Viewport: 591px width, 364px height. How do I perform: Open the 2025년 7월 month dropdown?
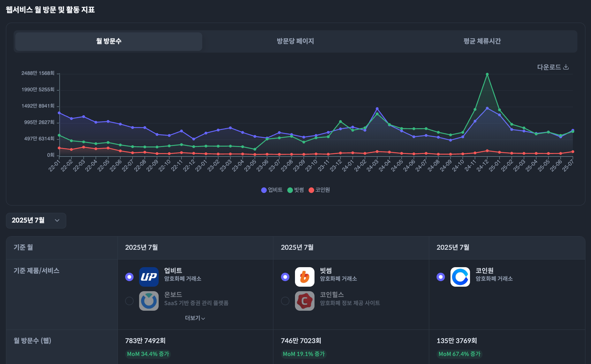[36, 220]
